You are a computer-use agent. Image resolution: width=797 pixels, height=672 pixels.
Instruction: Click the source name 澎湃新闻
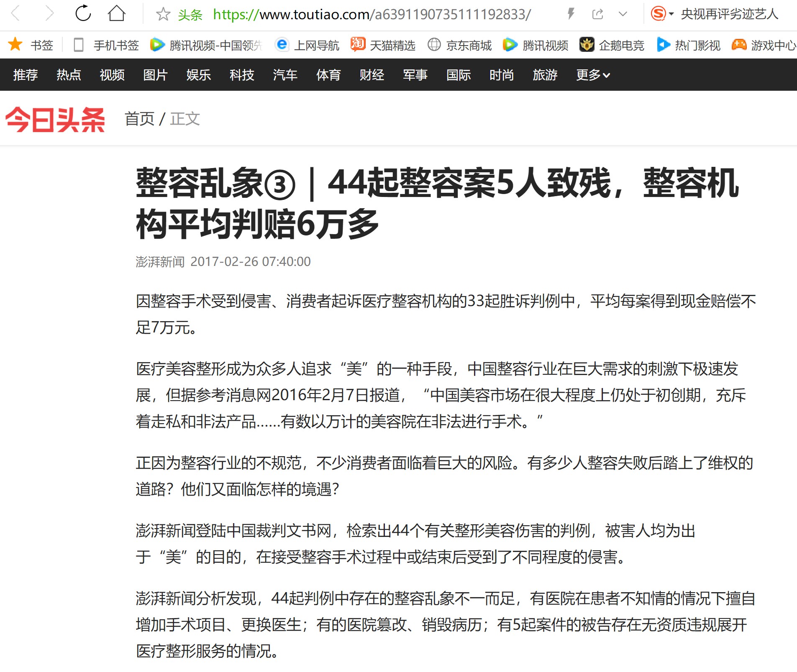(x=160, y=262)
